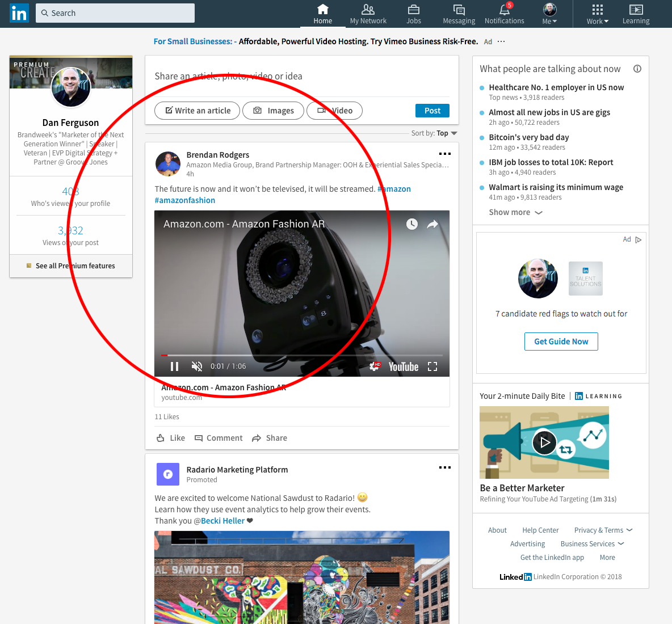Open the Jobs tab

coord(414,15)
